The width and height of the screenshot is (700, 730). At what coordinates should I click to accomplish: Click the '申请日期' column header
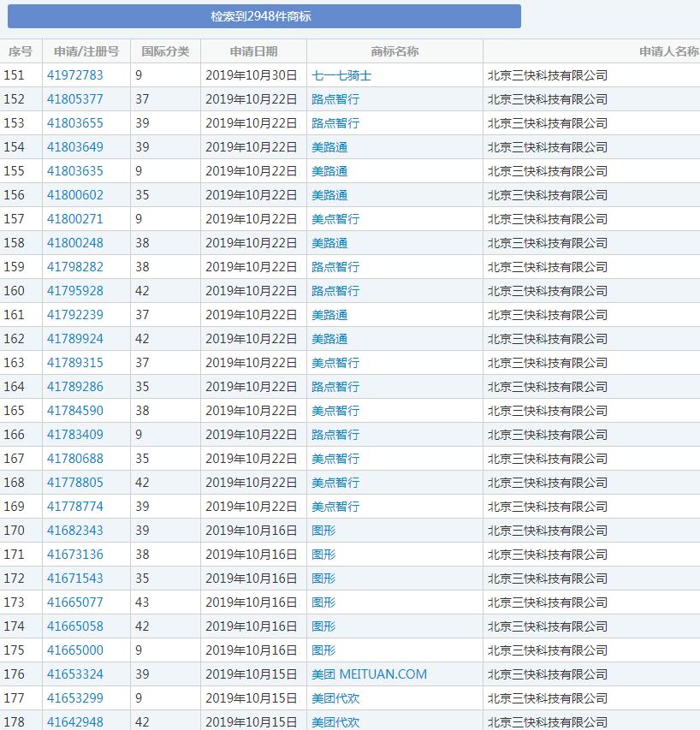pos(253,51)
